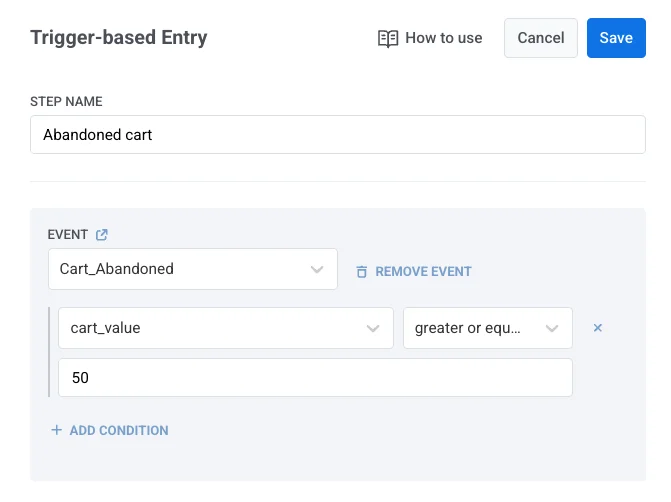Save the trigger-based entry step
This screenshot has width=671, height=502.
(x=616, y=38)
